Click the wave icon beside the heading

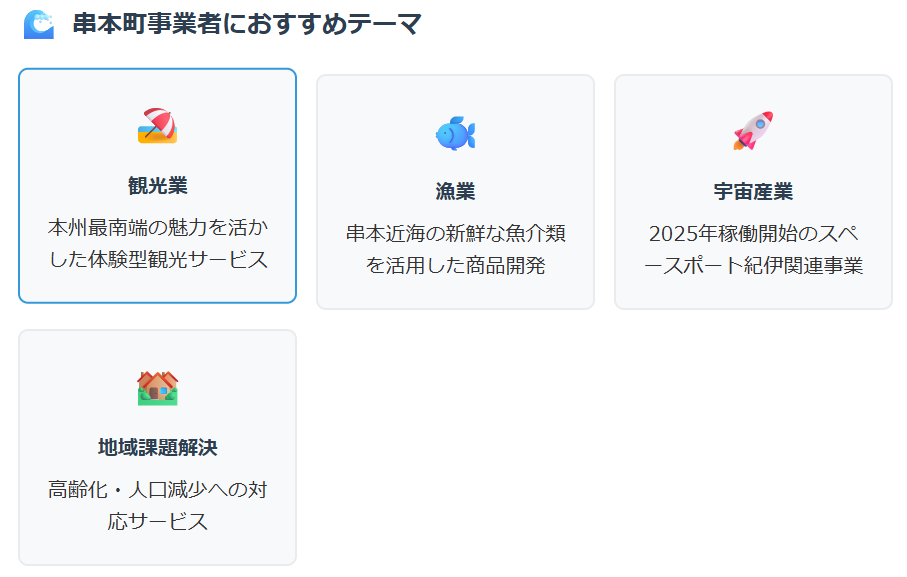pos(39,24)
